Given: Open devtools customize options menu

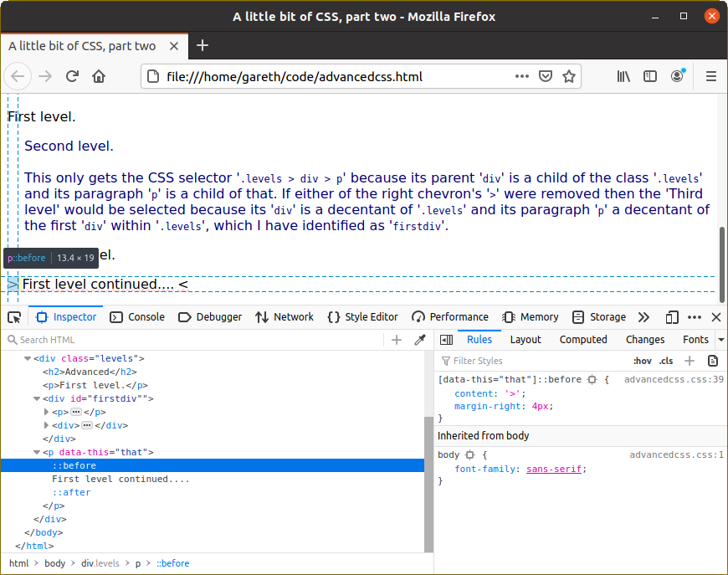Looking at the screenshot, I should coord(695,317).
